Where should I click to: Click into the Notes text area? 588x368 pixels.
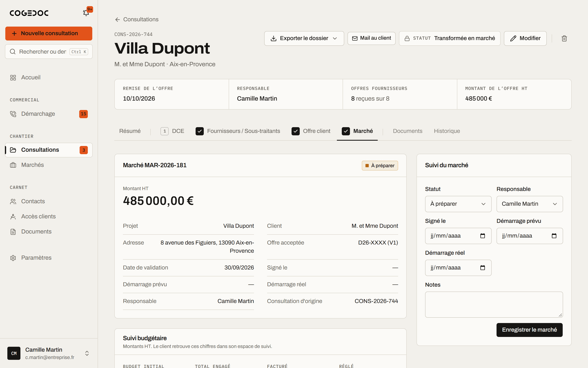point(494,304)
